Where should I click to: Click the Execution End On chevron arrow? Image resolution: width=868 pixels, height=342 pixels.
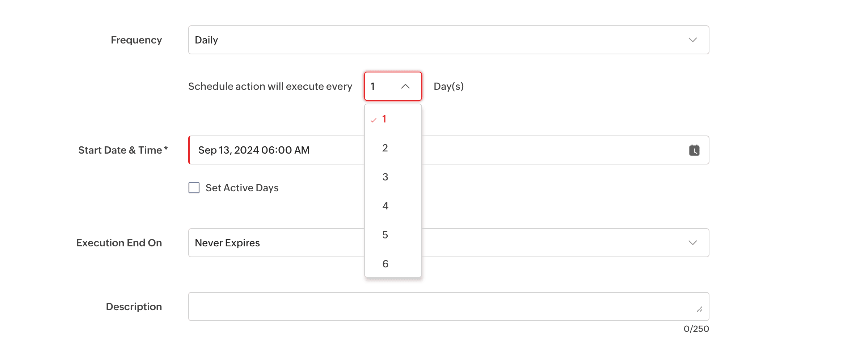[x=692, y=243]
